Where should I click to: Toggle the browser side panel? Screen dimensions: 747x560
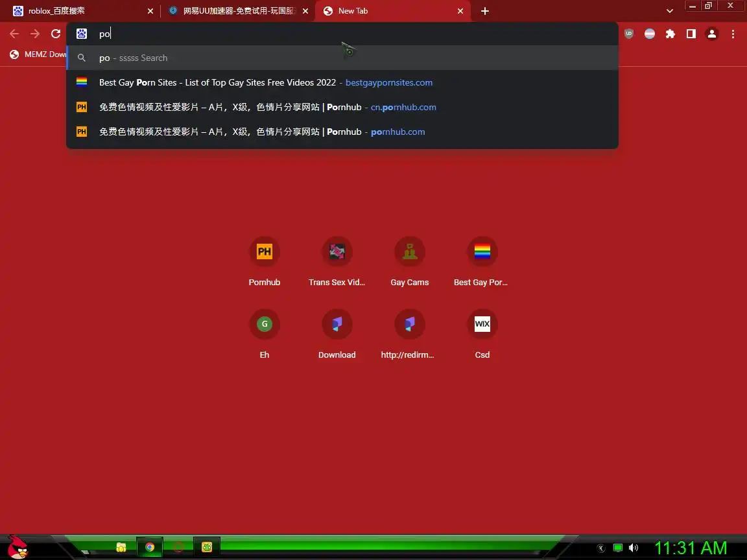coord(691,34)
